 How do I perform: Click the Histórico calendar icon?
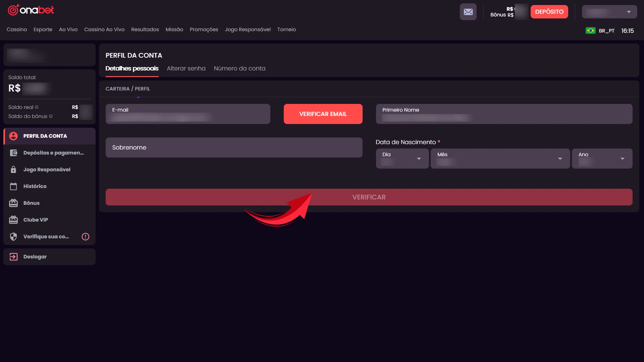[13, 186]
